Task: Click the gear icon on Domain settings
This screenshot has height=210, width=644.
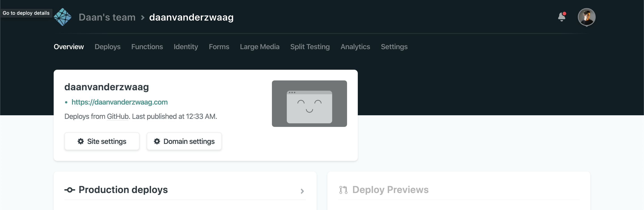Action: pos(157,141)
